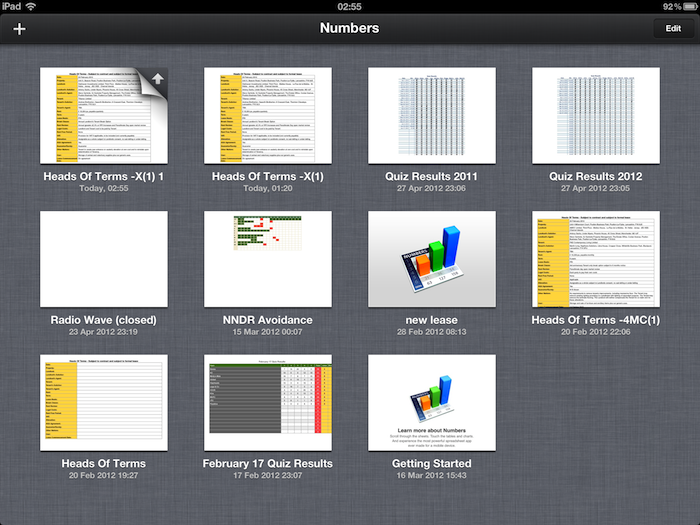Screen dimensions: 700x525
Task: Open the blank Radio Wave (closed) thumbnail
Action: [x=103, y=259]
